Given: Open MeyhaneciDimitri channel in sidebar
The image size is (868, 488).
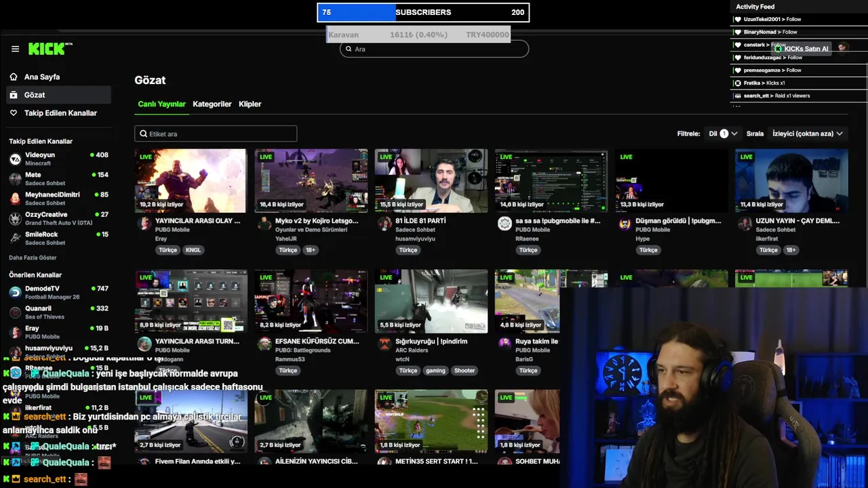Looking at the screenshot, I should tap(58, 198).
